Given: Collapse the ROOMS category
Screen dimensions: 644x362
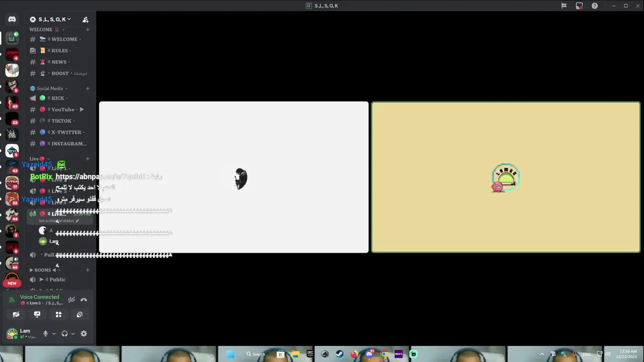Looking at the screenshot, I should click(x=45, y=270).
